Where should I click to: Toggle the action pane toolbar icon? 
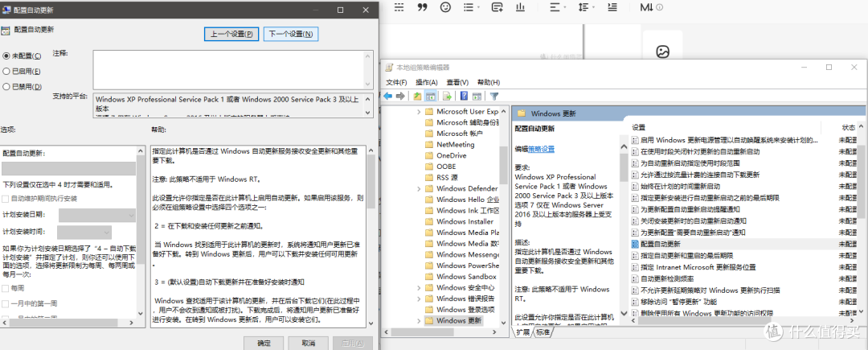click(477, 97)
